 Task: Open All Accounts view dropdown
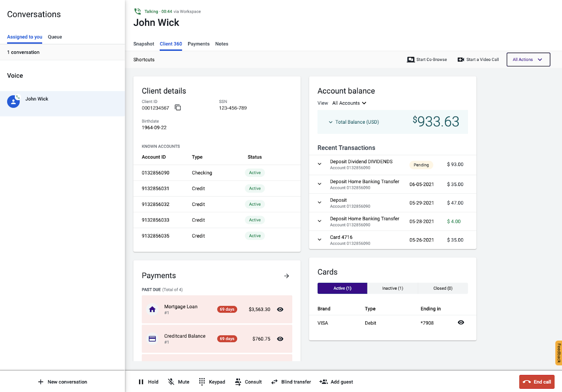[x=349, y=103]
